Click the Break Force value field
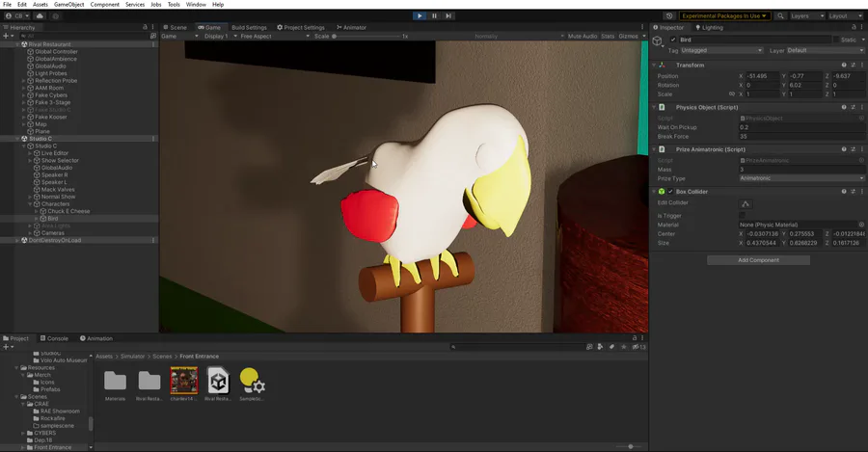The height and width of the screenshot is (452, 868). coord(801,136)
